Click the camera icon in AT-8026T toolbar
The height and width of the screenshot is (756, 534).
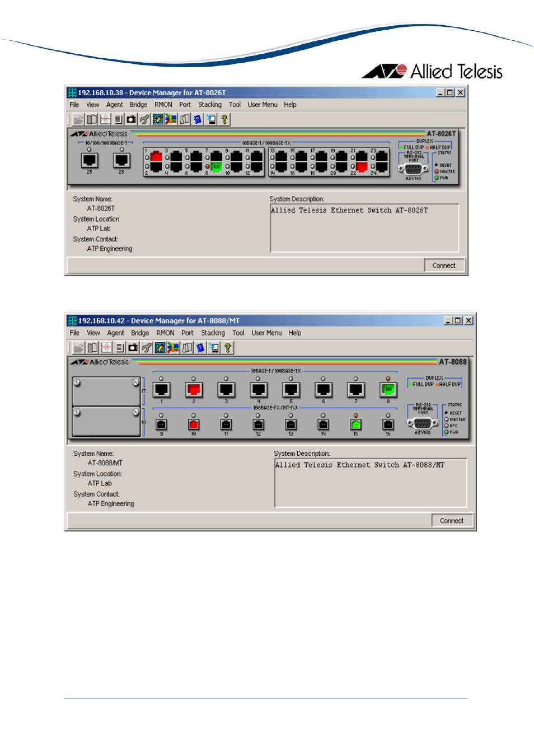click(131, 119)
